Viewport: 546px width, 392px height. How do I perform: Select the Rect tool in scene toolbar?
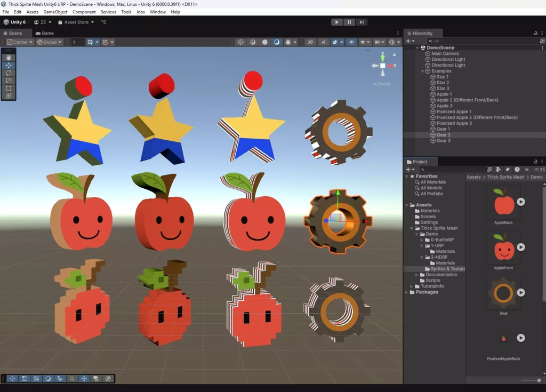click(x=9, y=89)
